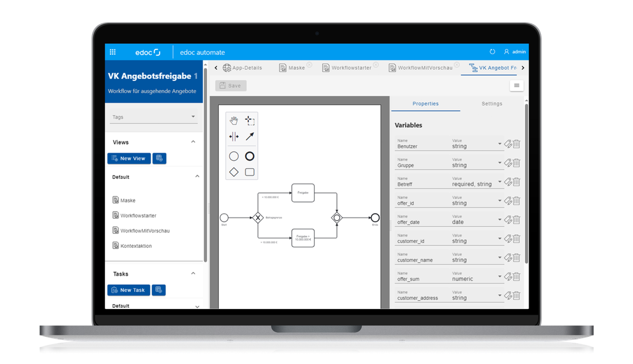
Task: Open the Maske view in sidebar
Action: tap(124, 200)
